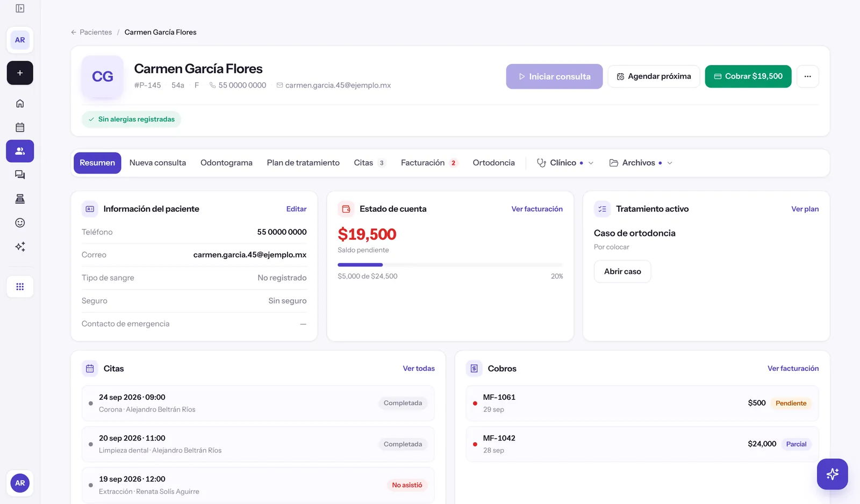Select the Resumen tab
This screenshot has height=504, width=860.
coord(97,163)
